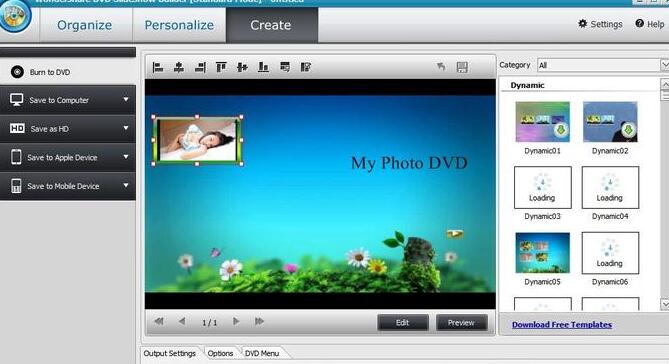Click the align right toolbar icon
This screenshot has width=669, height=364.
click(x=200, y=67)
